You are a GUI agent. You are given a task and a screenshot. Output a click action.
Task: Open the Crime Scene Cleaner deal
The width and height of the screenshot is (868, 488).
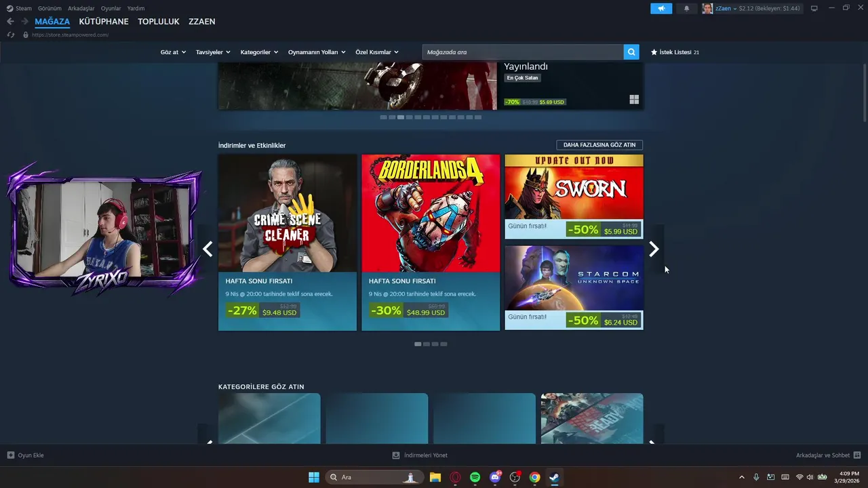click(x=288, y=242)
